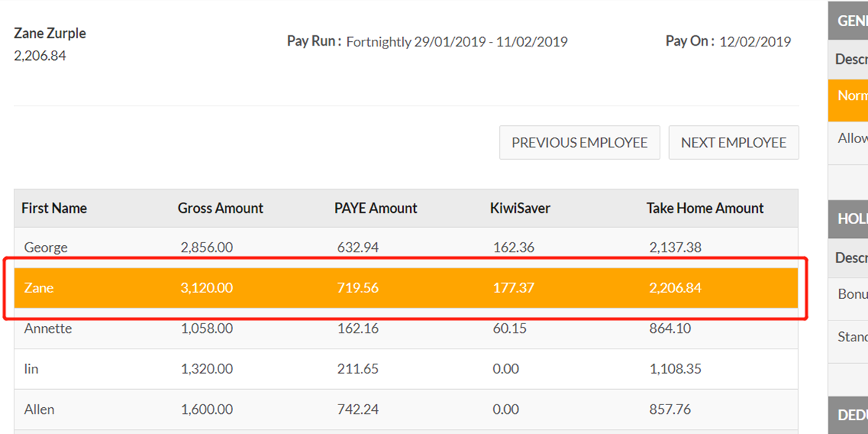Select the Allen employee row
The height and width of the screenshot is (434, 868).
point(406,409)
